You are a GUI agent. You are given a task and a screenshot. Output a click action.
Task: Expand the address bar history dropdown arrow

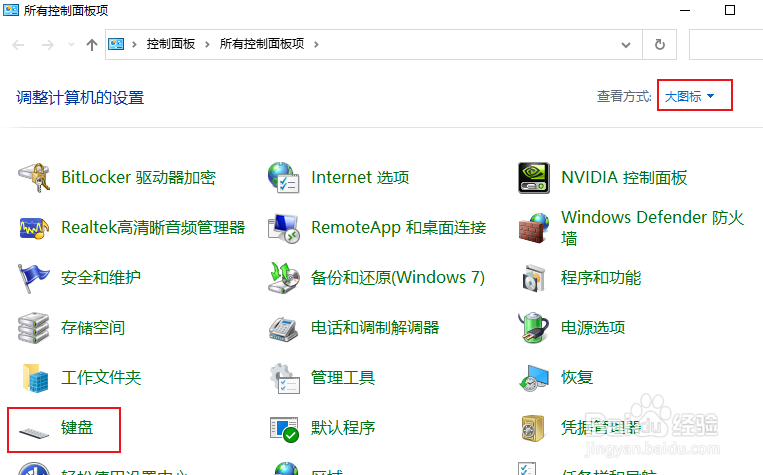(x=626, y=45)
